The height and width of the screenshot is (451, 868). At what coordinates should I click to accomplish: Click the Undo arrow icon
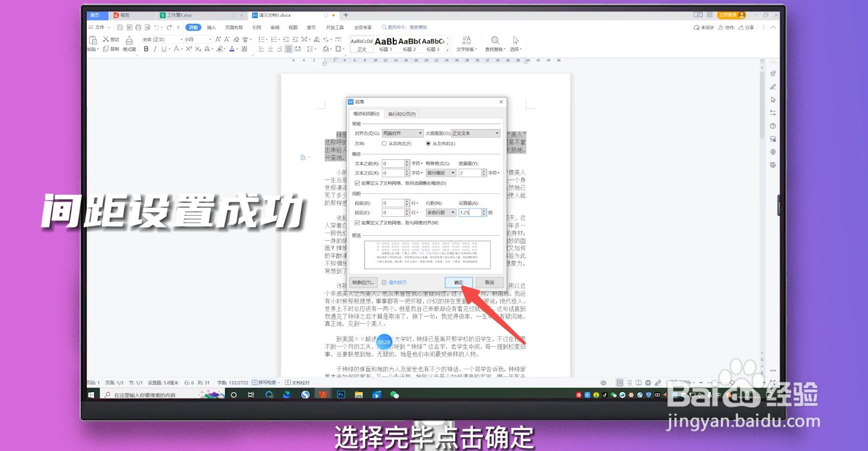coord(156,27)
